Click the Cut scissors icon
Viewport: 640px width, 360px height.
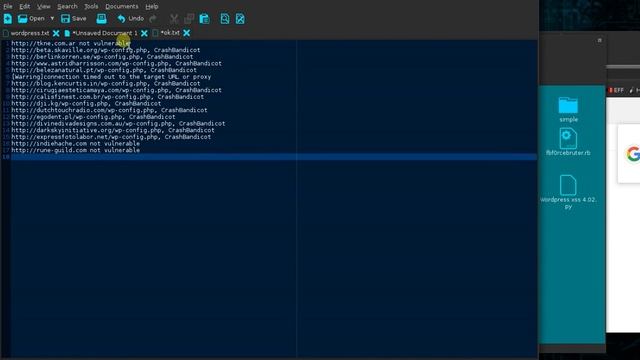(x=174, y=19)
